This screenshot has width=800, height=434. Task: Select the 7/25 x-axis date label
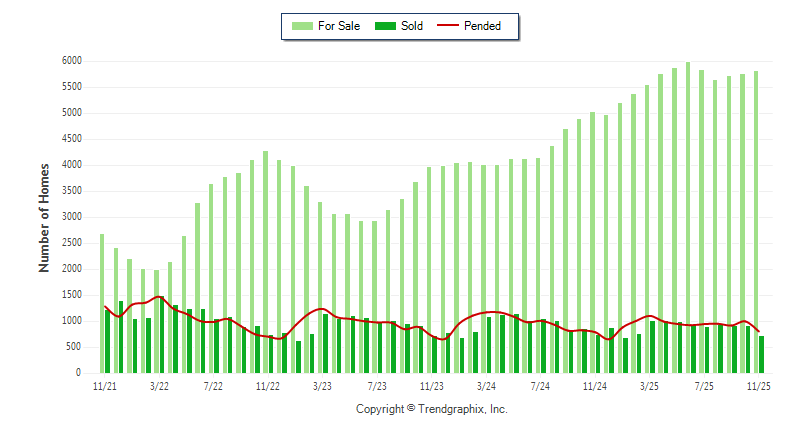tap(704, 385)
